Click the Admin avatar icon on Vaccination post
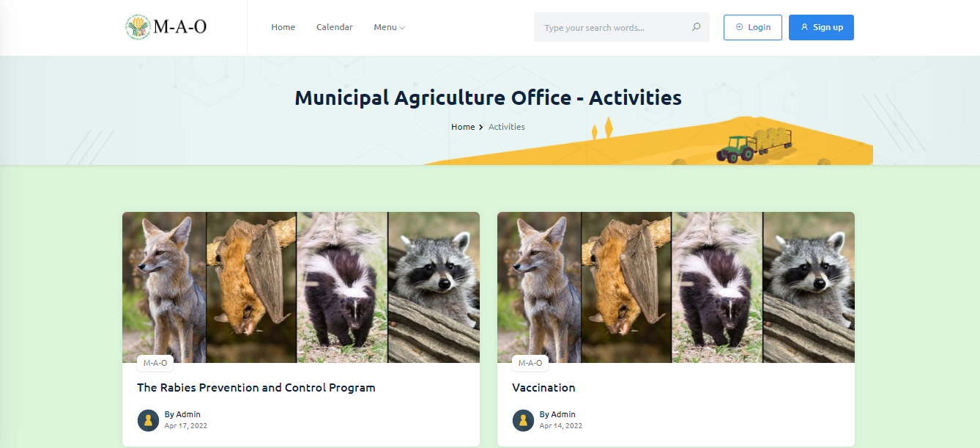The image size is (980, 448). click(523, 420)
